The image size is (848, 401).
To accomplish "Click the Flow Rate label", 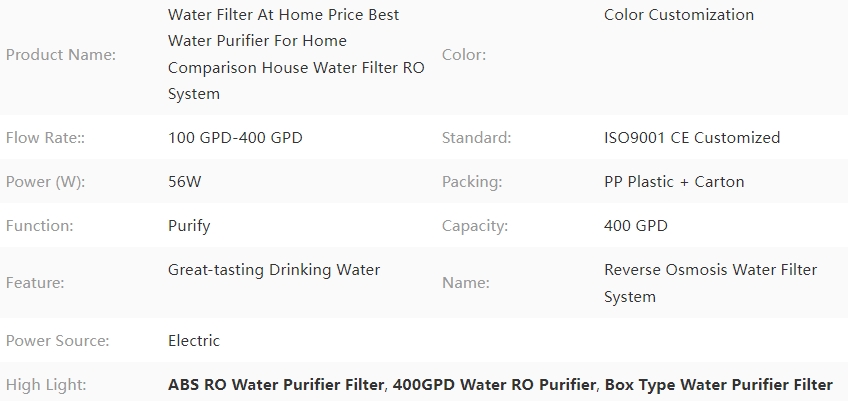I will point(45,137).
